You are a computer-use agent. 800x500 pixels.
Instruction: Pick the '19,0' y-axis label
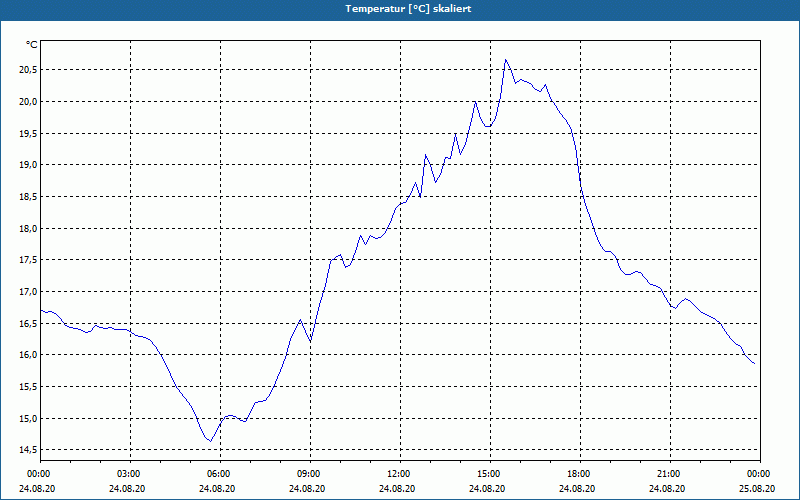point(28,165)
